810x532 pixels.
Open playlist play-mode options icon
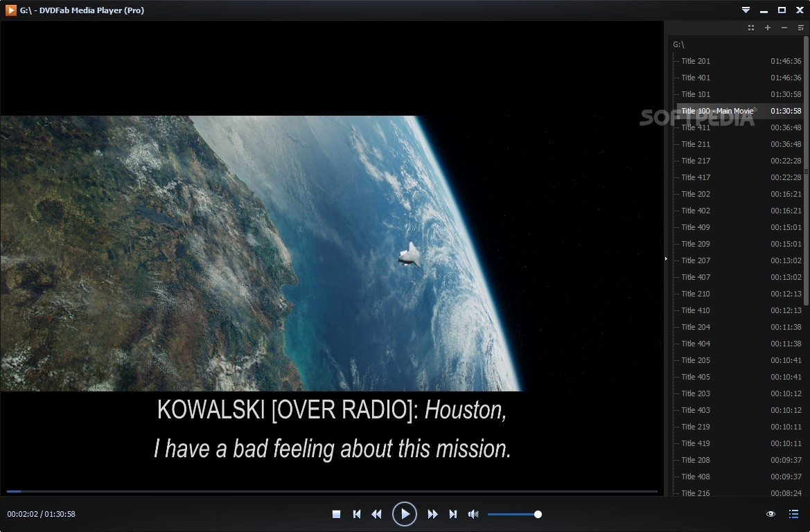point(801,28)
